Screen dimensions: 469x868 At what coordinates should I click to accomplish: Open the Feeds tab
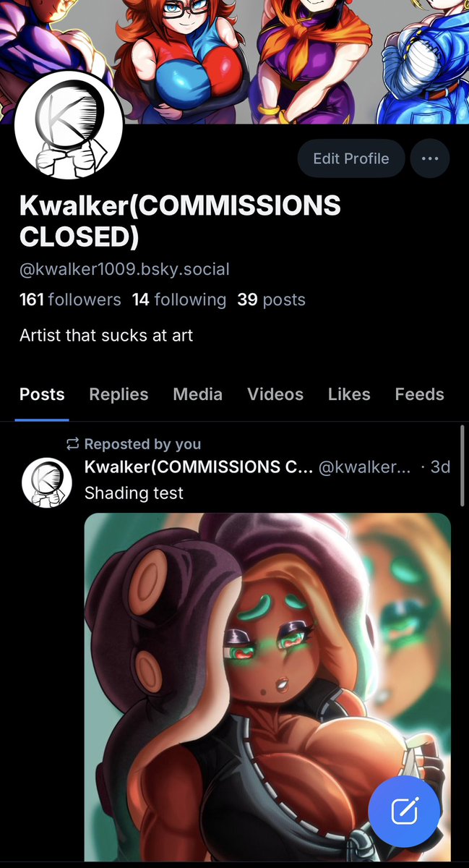[x=419, y=394]
